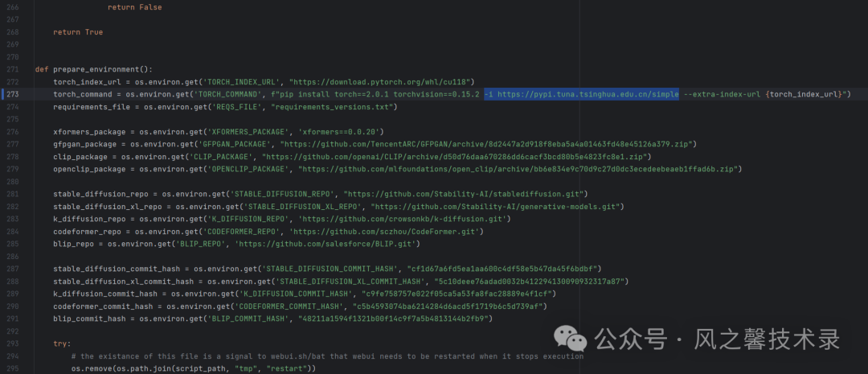Click line number 287 in the gutter

click(12, 269)
